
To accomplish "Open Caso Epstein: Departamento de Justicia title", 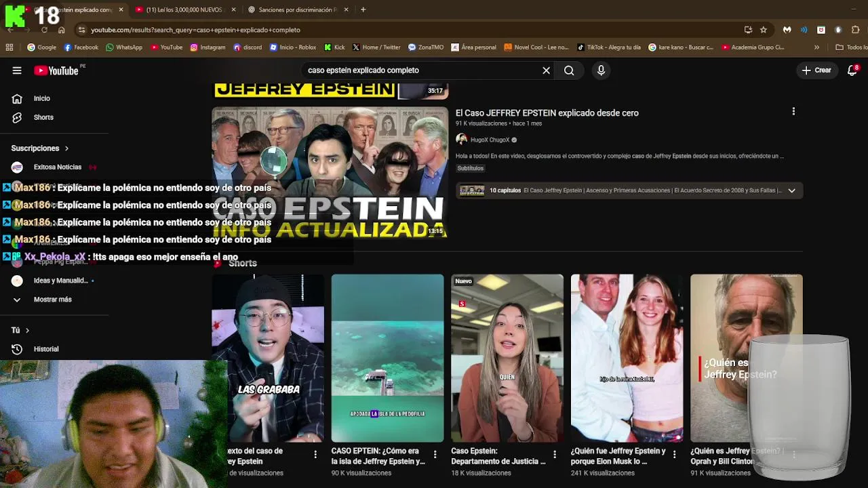I will coord(498,456).
